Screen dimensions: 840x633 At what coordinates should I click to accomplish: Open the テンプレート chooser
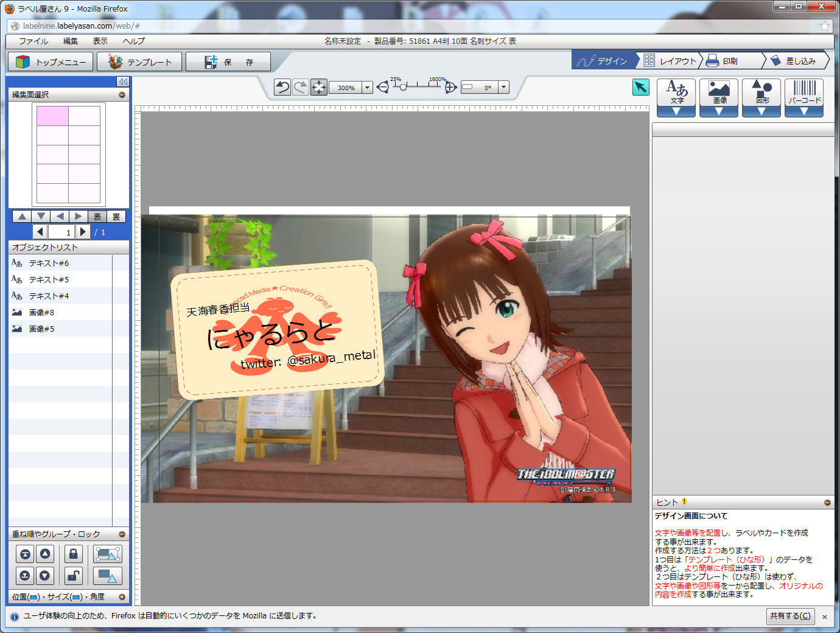(139, 62)
